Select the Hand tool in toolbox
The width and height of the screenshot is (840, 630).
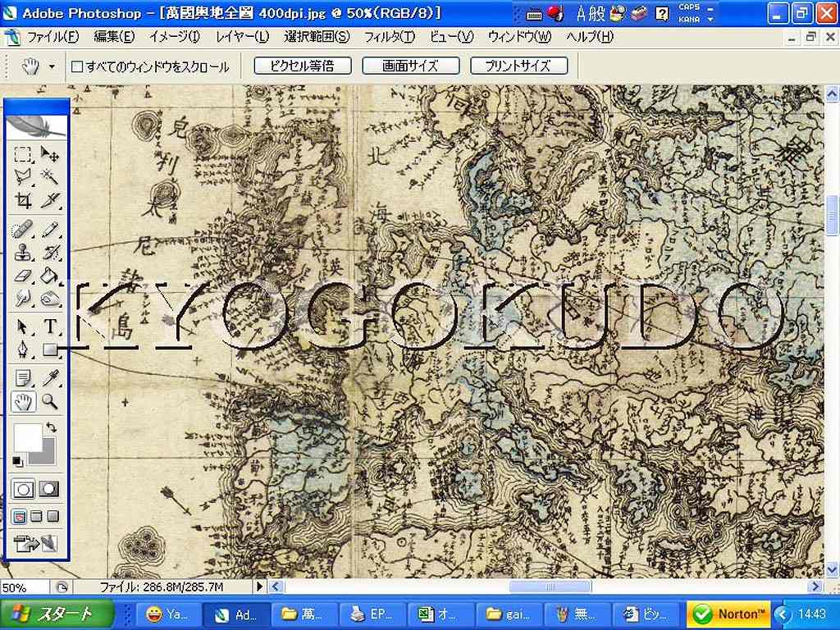pos(23,401)
